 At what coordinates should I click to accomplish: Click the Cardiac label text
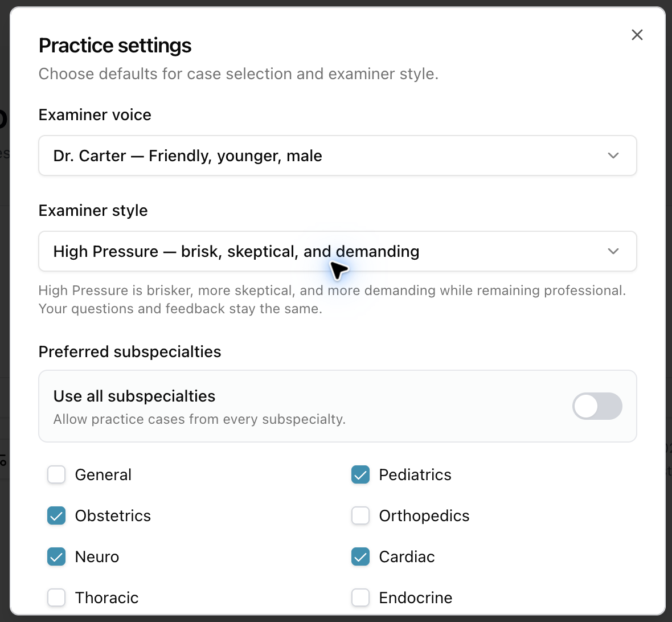click(x=407, y=557)
